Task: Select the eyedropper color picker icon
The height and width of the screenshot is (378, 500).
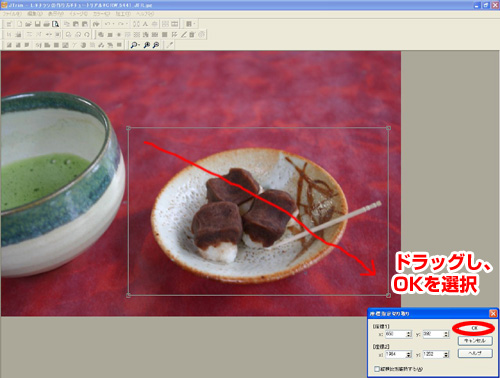Action: tap(170, 45)
